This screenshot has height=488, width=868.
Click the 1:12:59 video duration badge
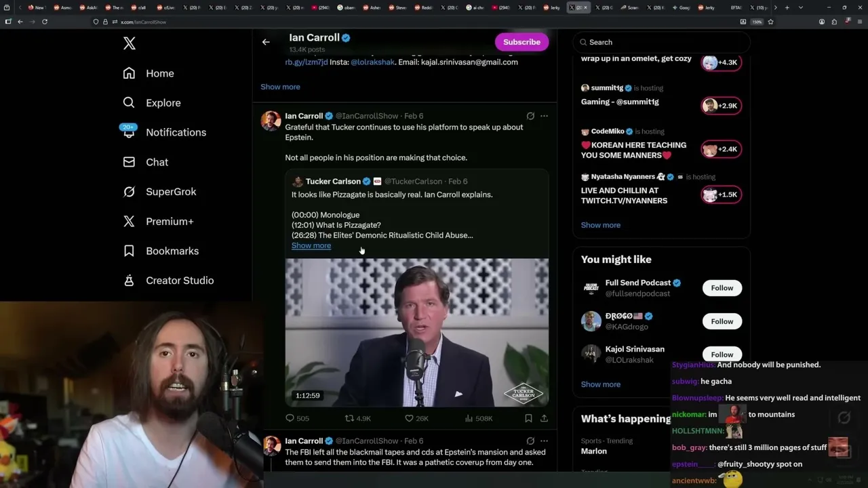click(x=307, y=395)
